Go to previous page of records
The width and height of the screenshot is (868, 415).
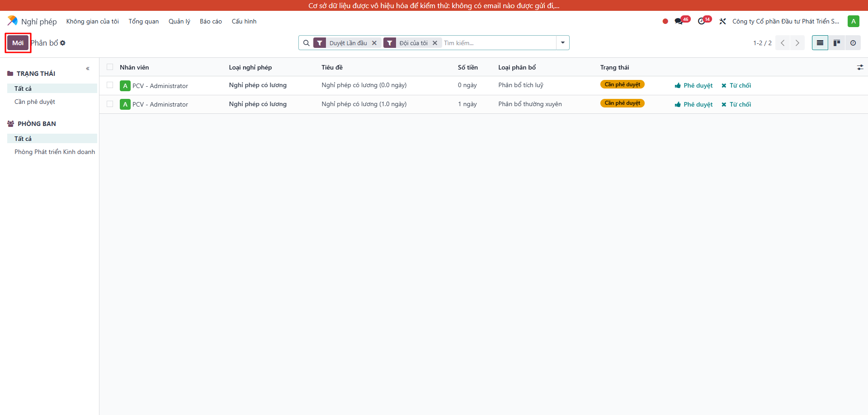coord(783,43)
